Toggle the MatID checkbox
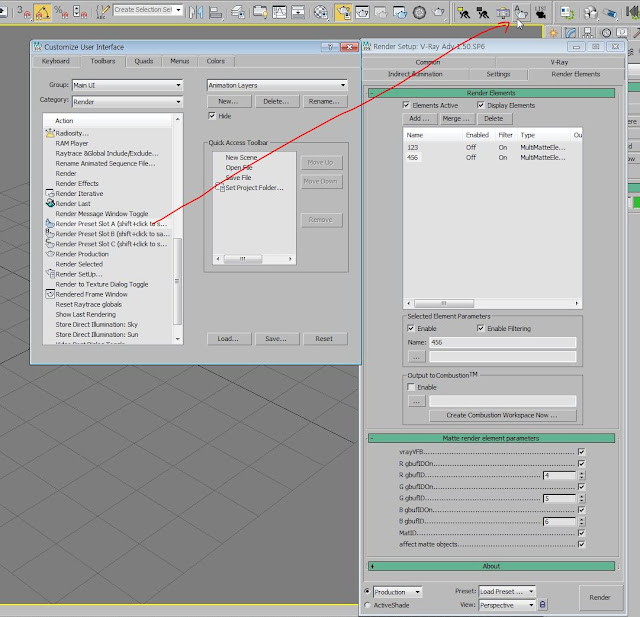This screenshot has height=617, width=640. pos(581,533)
